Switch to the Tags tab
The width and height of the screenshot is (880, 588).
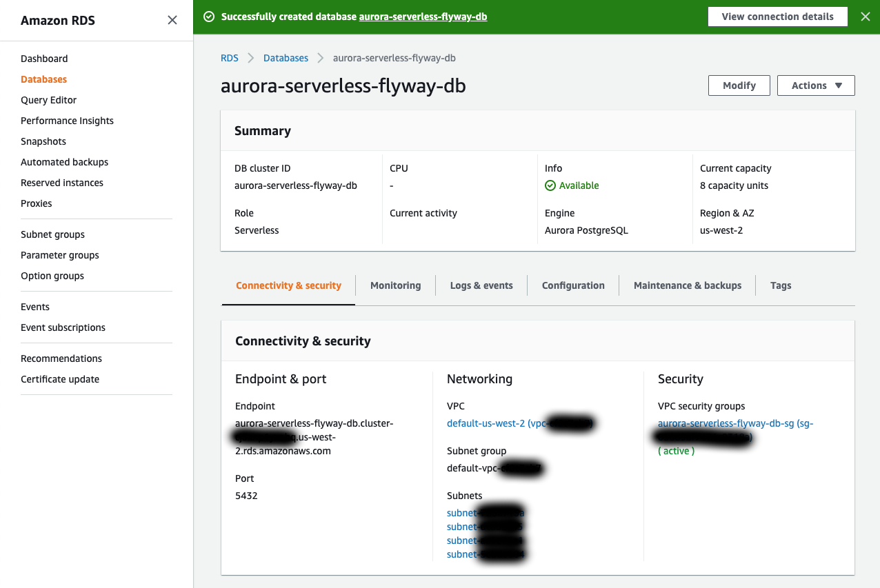pyautogui.click(x=781, y=285)
